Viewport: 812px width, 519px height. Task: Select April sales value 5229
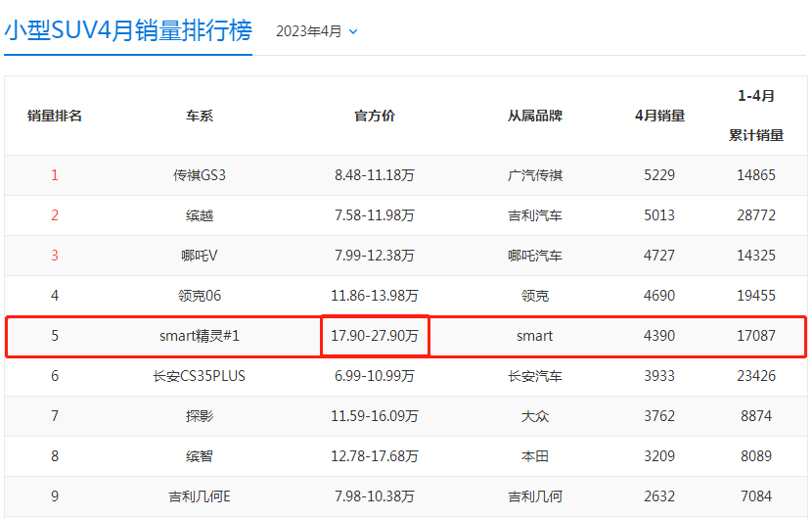point(659,175)
